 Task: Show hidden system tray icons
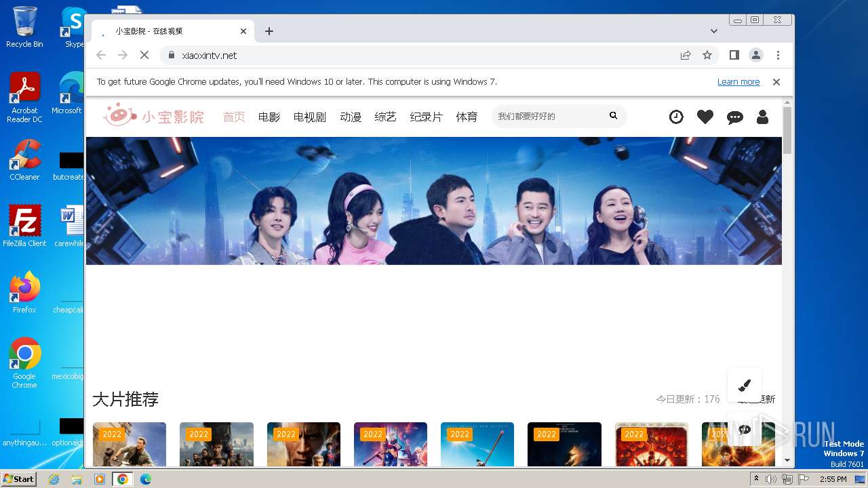point(756,479)
